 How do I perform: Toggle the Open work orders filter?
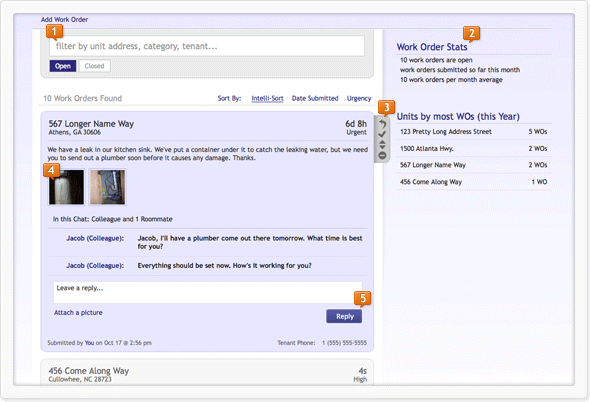[x=63, y=66]
